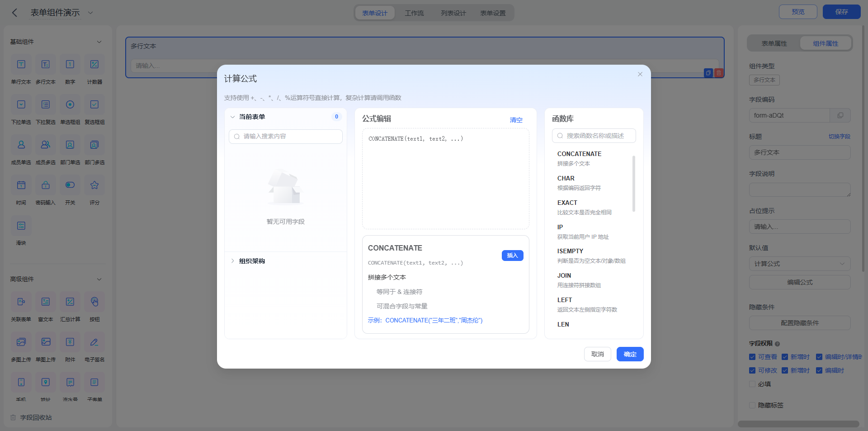This screenshot has height=431, width=868.
Task: Select the 密码输入 password component icon
Action: coord(46,185)
